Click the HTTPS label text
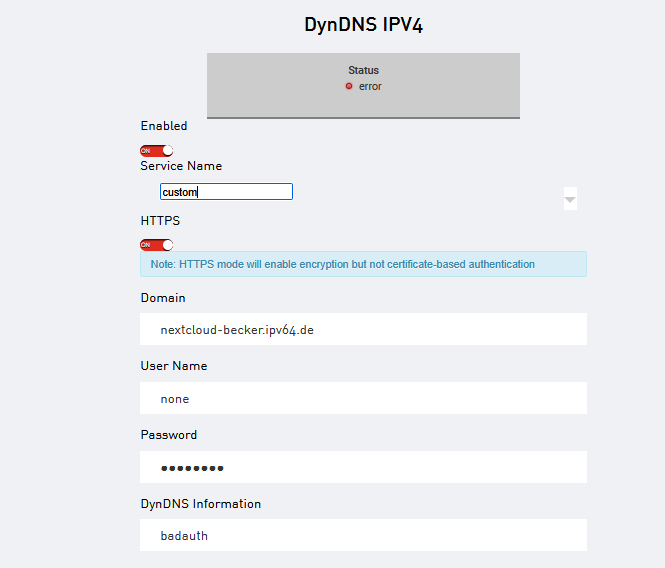665x568 pixels. [160, 220]
